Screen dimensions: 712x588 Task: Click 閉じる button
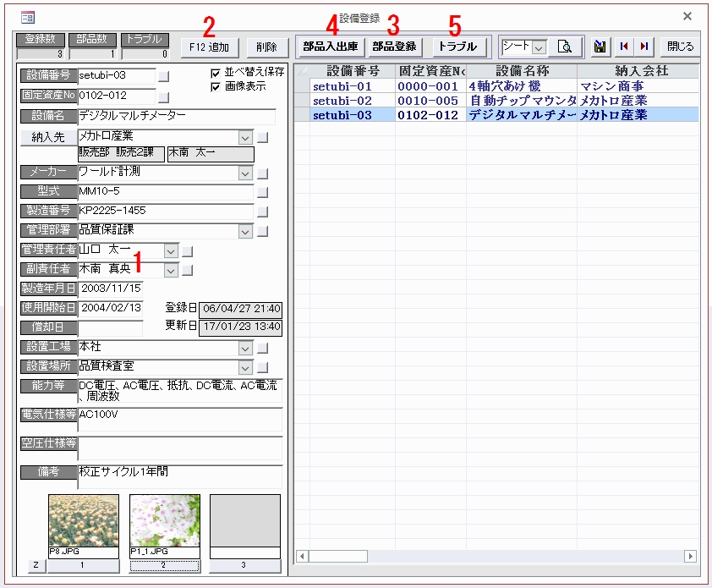680,47
